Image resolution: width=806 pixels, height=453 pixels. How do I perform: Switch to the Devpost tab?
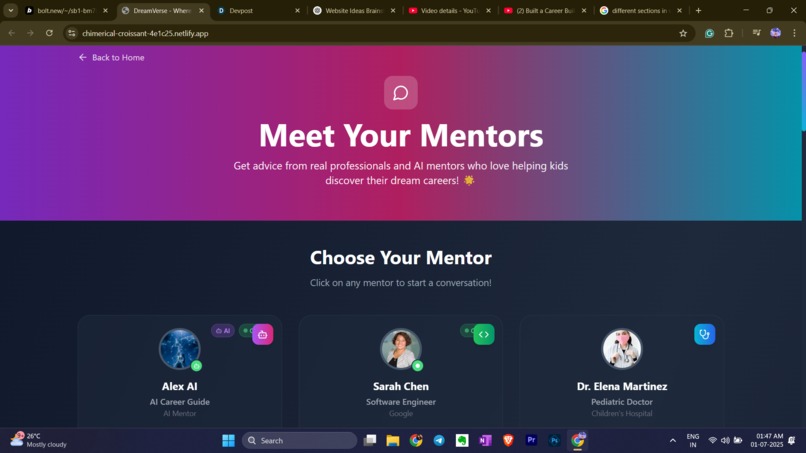(259, 10)
